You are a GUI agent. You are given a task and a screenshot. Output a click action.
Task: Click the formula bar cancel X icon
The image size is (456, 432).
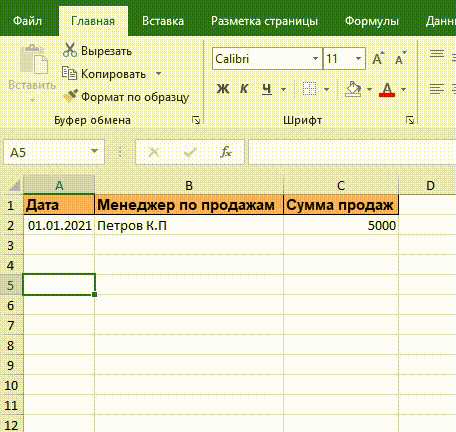(x=154, y=152)
